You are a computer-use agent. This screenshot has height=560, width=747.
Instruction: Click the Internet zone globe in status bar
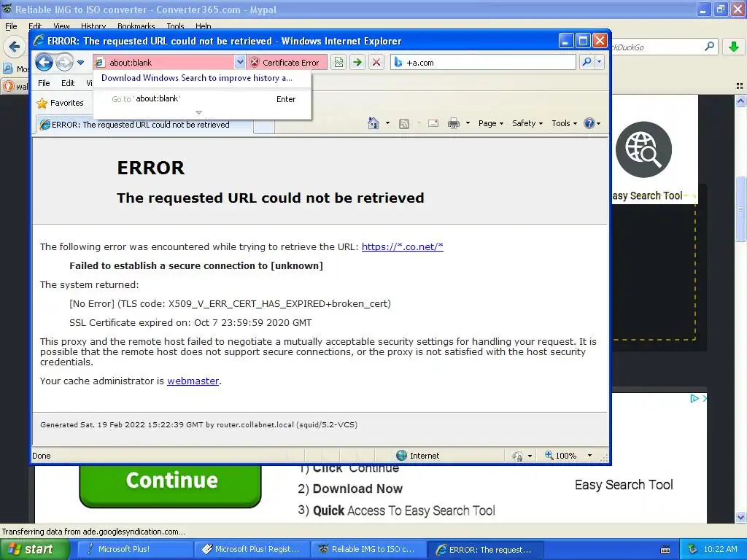pos(402,456)
